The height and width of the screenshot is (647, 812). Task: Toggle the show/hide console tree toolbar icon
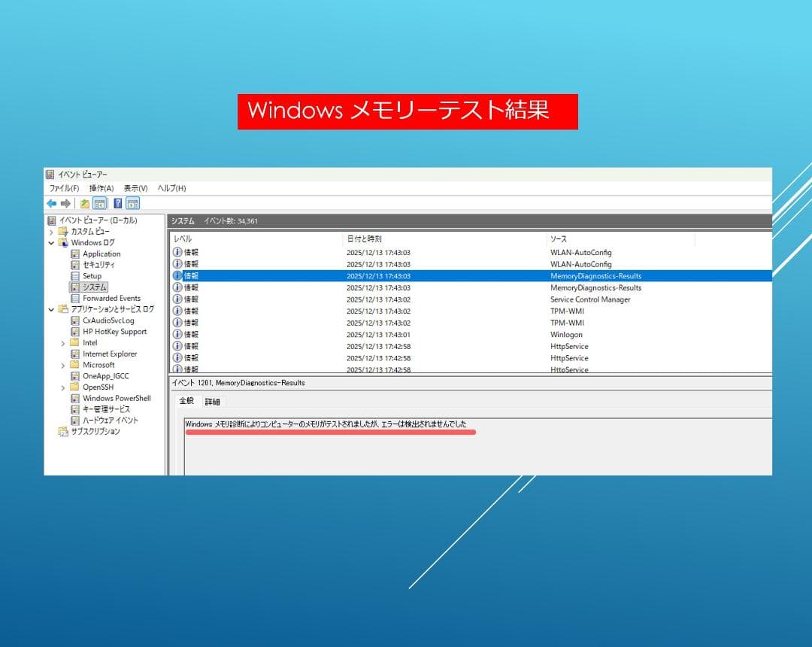99,203
